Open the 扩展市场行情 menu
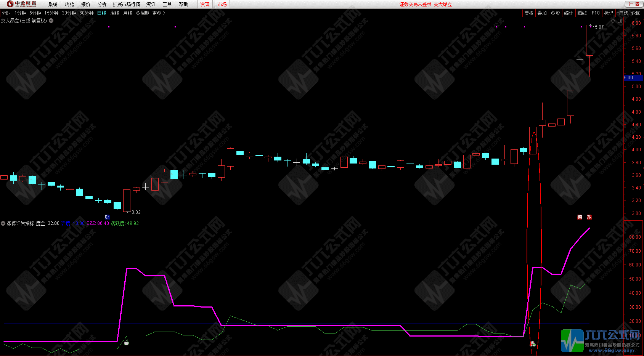 pos(126,4)
